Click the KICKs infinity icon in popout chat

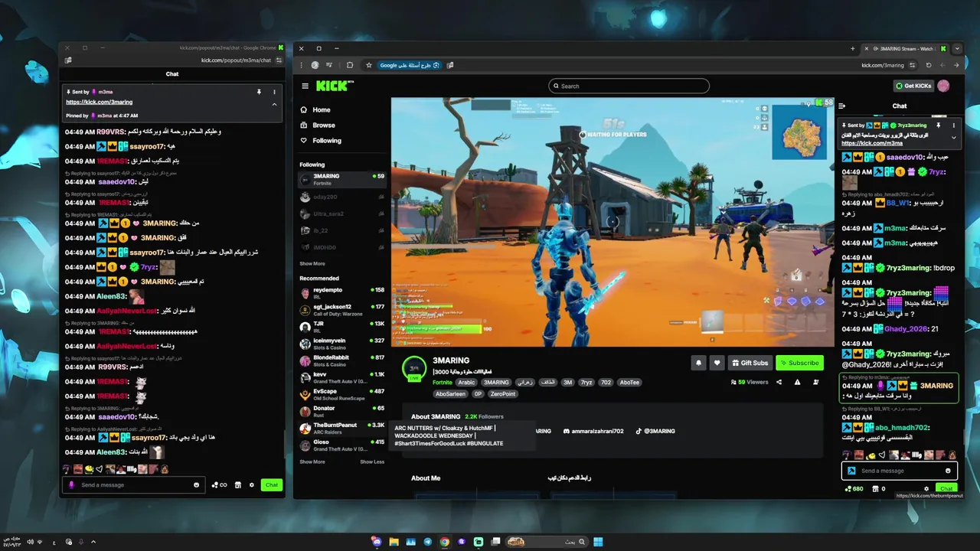219,484
